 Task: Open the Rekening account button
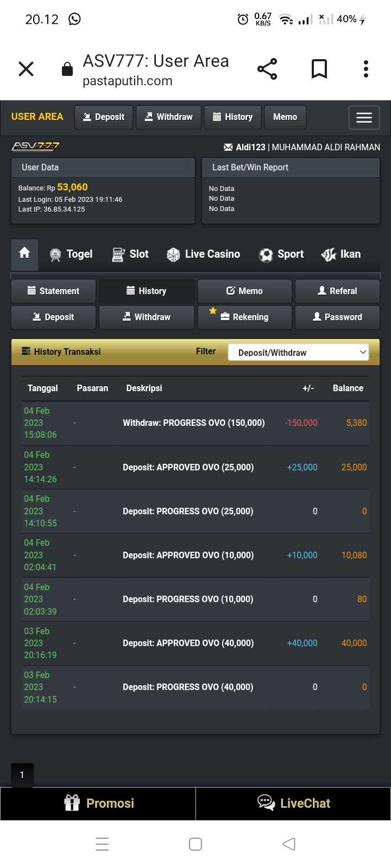pos(244,317)
